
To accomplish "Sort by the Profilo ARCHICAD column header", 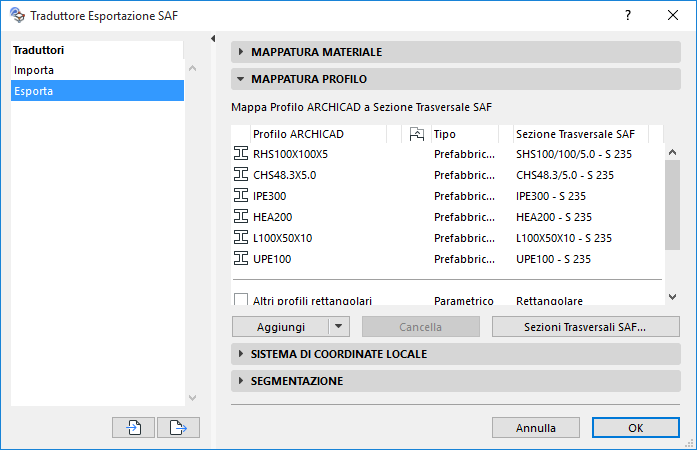I will 318,134.
